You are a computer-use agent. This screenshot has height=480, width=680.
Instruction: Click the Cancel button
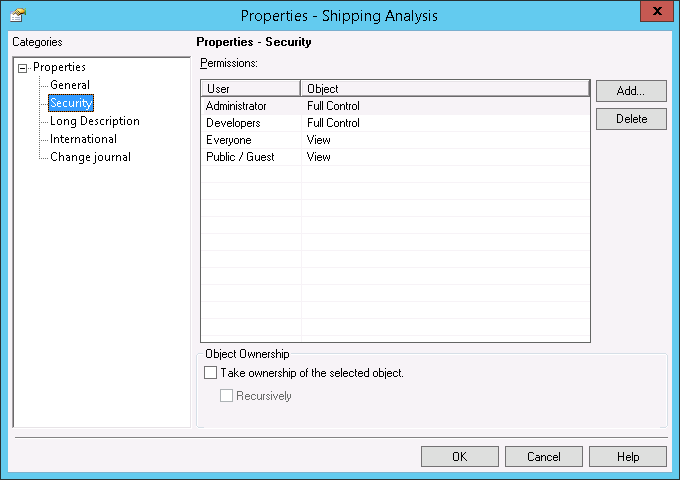544,457
